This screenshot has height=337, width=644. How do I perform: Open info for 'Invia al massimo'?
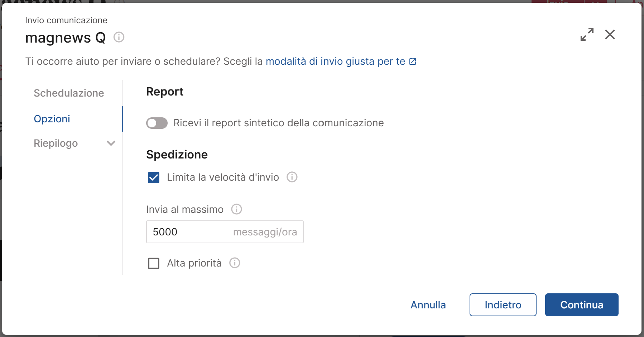236,209
